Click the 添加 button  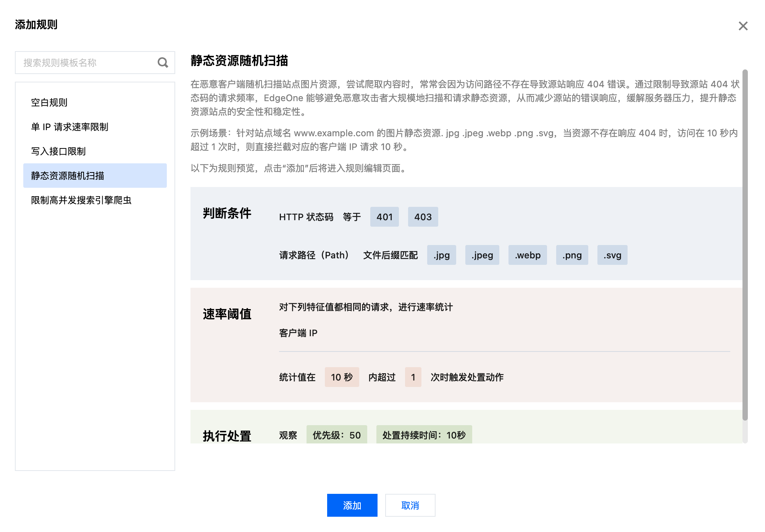tap(352, 505)
